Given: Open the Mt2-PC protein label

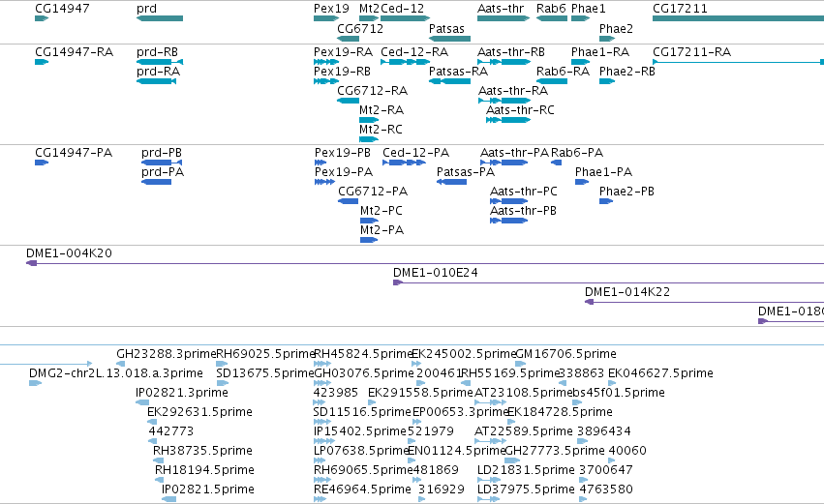Looking at the screenshot, I should pyautogui.click(x=381, y=211).
